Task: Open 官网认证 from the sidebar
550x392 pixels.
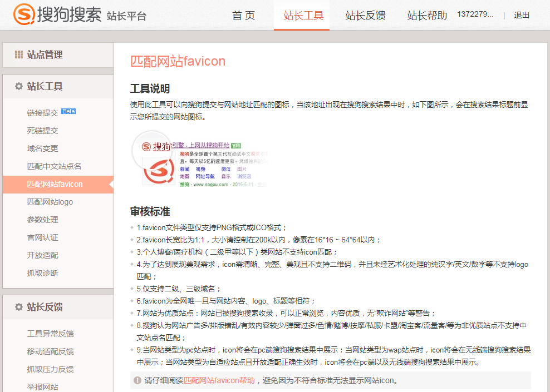Action: (x=43, y=237)
